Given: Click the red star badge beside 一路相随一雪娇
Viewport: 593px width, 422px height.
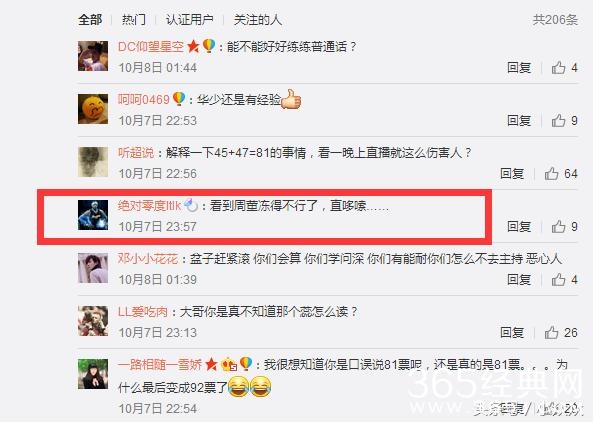Looking at the screenshot, I should 211,365.
